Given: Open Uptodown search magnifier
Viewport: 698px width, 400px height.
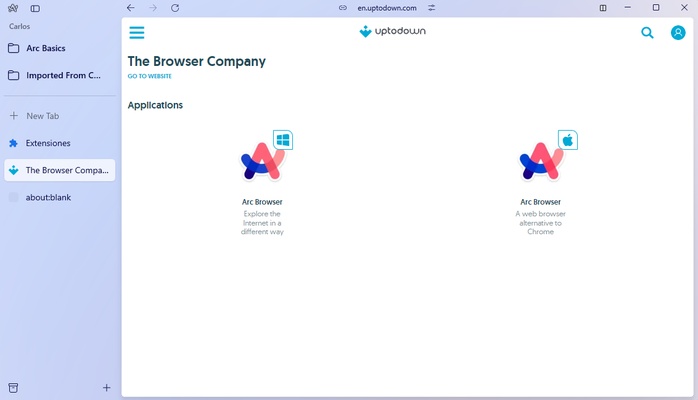Looking at the screenshot, I should click(647, 32).
